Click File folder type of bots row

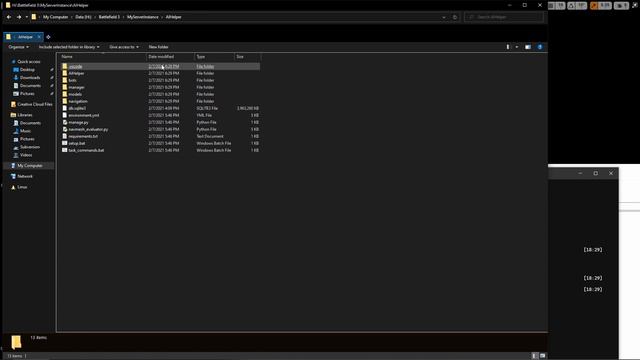(x=205, y=80)
